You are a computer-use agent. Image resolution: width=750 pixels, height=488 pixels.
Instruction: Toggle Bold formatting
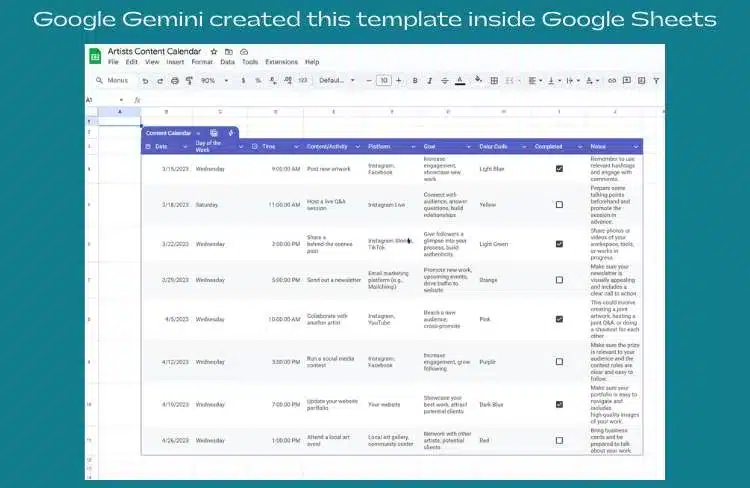coord(415,81)
